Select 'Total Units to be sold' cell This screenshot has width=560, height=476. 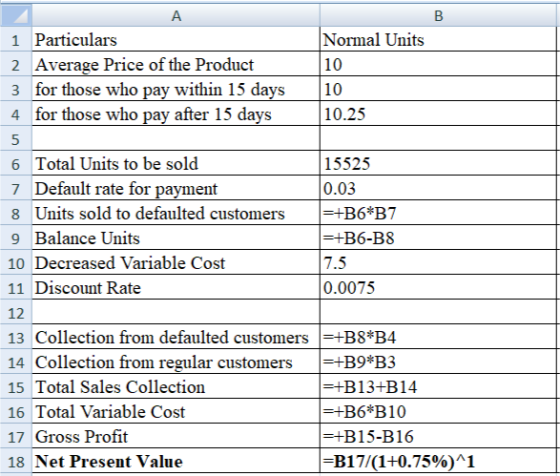pyautogui.click(x=176, y=163)
